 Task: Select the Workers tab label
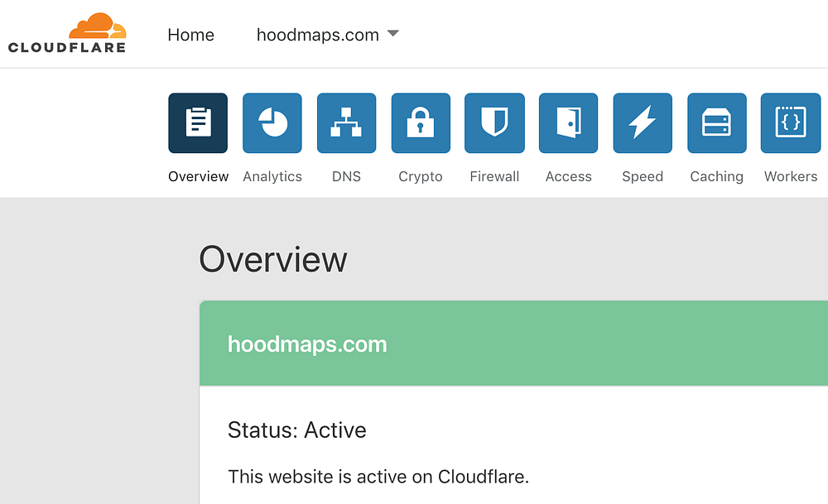(x=791, y=176)
